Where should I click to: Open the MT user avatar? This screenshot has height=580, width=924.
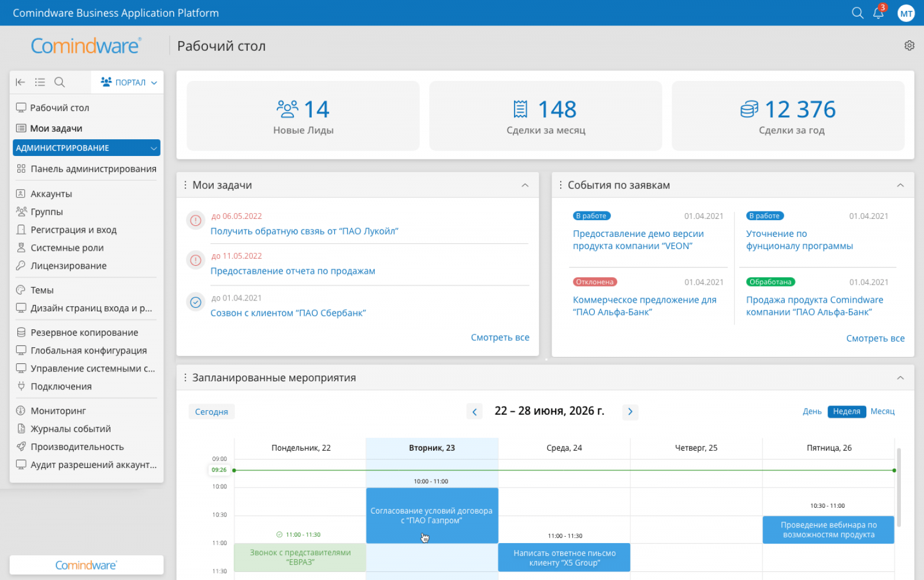(906, 13)
